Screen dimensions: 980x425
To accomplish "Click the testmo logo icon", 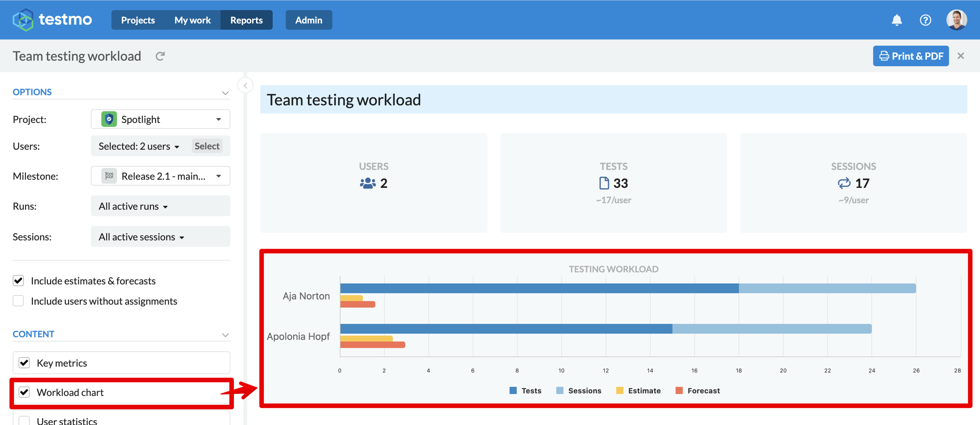I will click(23, 20).
